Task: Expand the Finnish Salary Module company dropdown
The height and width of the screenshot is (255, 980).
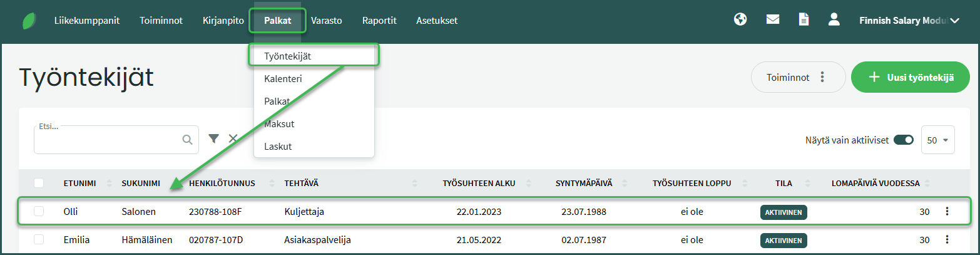Action: [955, 21]
